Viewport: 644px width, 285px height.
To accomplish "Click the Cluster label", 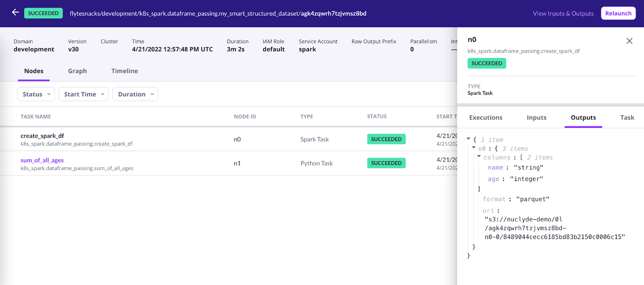I will click(109, 41).
